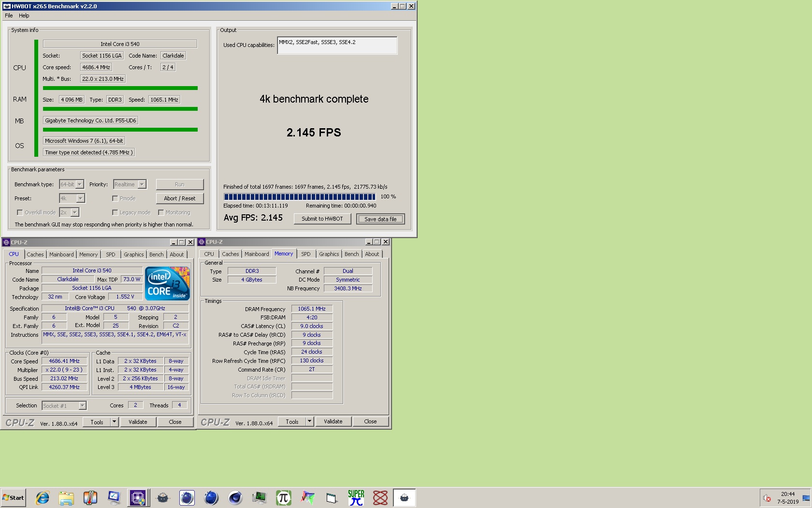Open the green Pi benchmark taskbar icon
The height and width of the screenshot is (508, 812).
point(284,497)
